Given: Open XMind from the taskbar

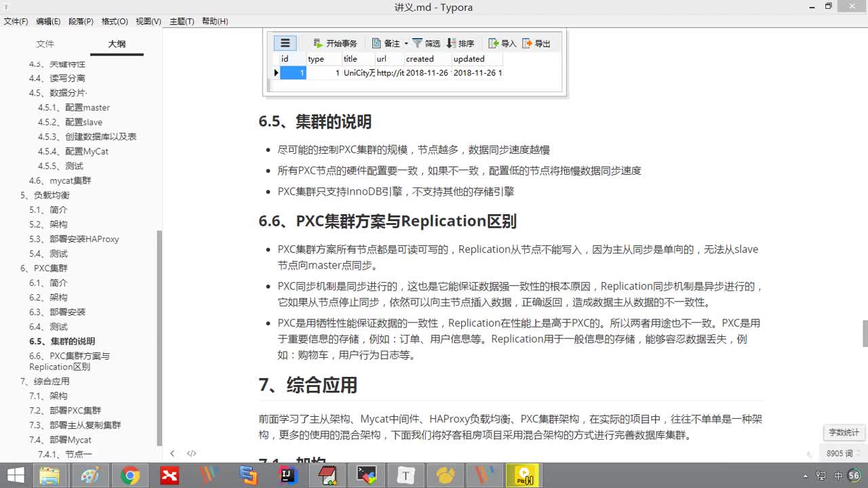Looking at the screenshot, I should coord(169,475).
